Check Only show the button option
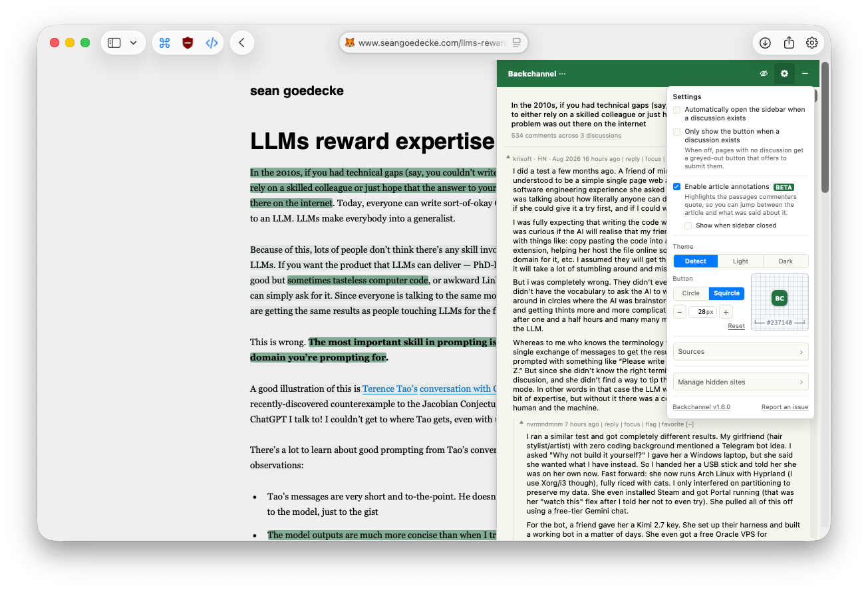The width and height of the screenshot is (868, 590). (x=677, y=132)
